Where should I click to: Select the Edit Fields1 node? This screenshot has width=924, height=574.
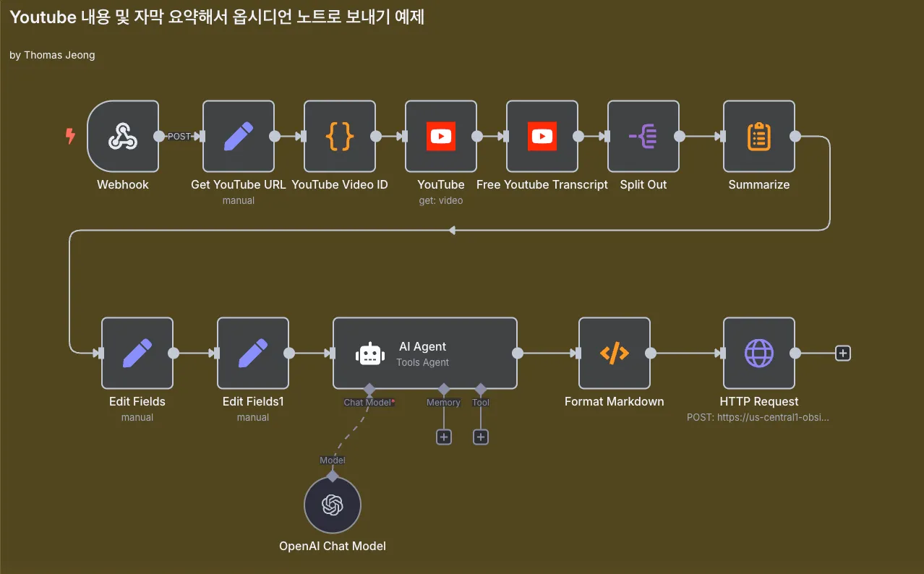pos(252,353)
